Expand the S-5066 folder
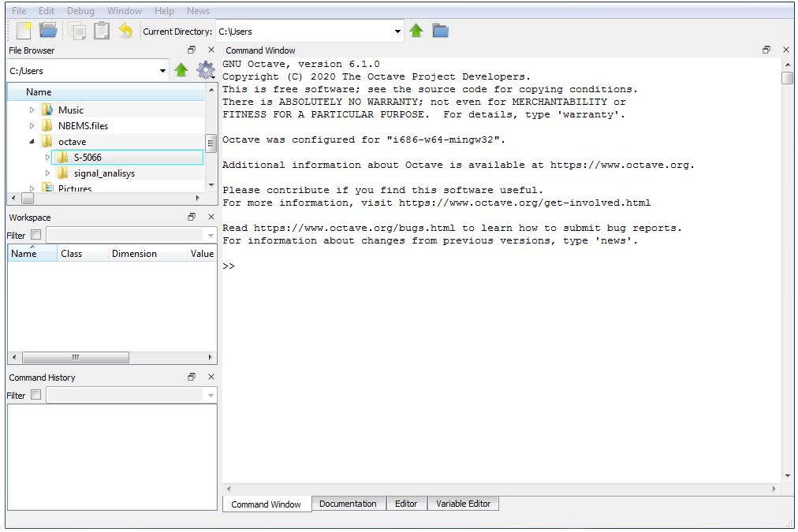The image size is (798, 532). [47, 157]
